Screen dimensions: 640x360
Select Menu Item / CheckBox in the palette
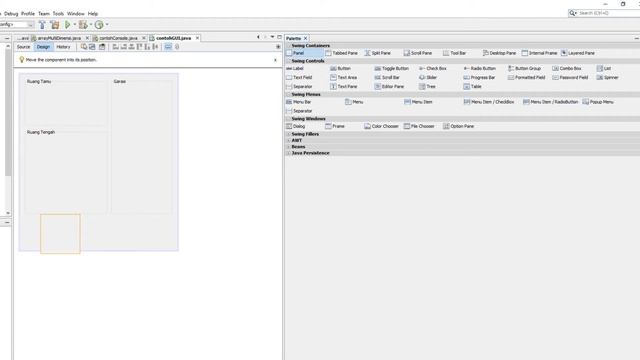click(489, 102)
